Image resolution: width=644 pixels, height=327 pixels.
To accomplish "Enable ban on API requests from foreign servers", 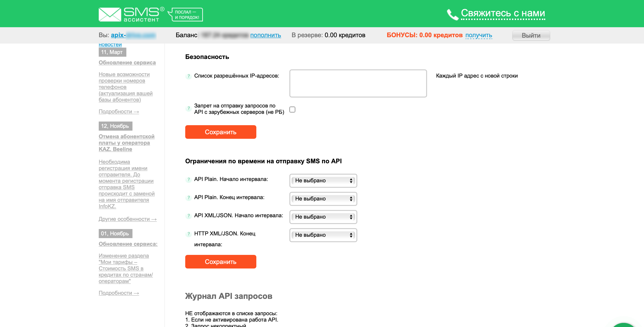I will click(292, 110).
